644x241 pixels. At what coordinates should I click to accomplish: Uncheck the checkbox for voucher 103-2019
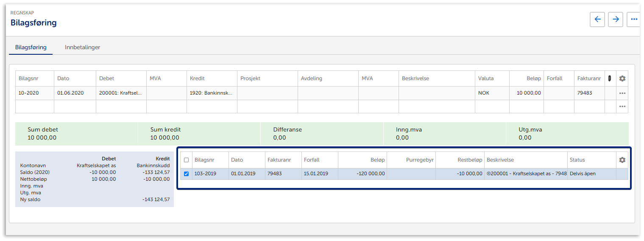[186, 174]
